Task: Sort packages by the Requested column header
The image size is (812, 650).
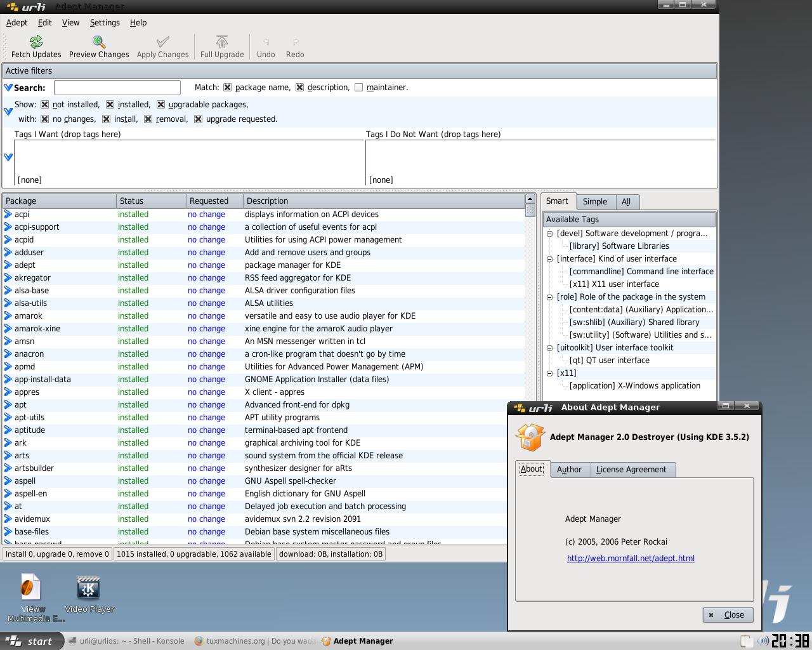Action: (x=214, y=201)
